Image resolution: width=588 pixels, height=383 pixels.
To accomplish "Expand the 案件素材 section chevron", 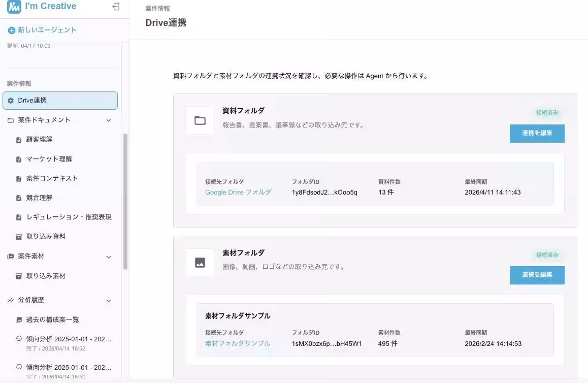I will coord(108,257).
